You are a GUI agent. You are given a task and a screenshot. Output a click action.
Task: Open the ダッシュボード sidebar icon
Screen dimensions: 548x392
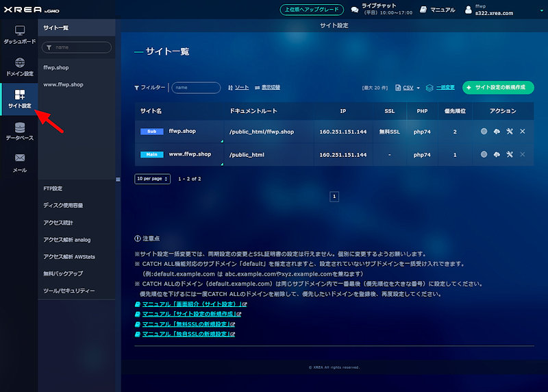pyautogui.click(x=19, y=35)
